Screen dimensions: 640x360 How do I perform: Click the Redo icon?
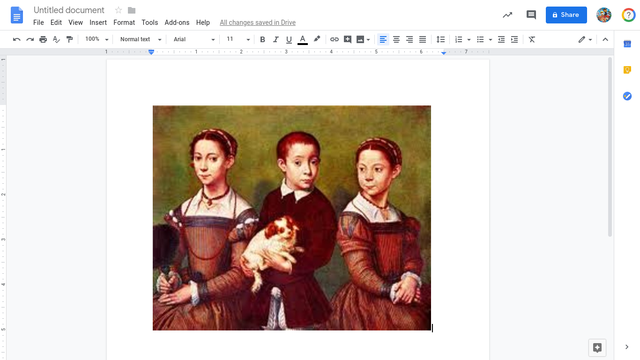[x=30, y=40]
